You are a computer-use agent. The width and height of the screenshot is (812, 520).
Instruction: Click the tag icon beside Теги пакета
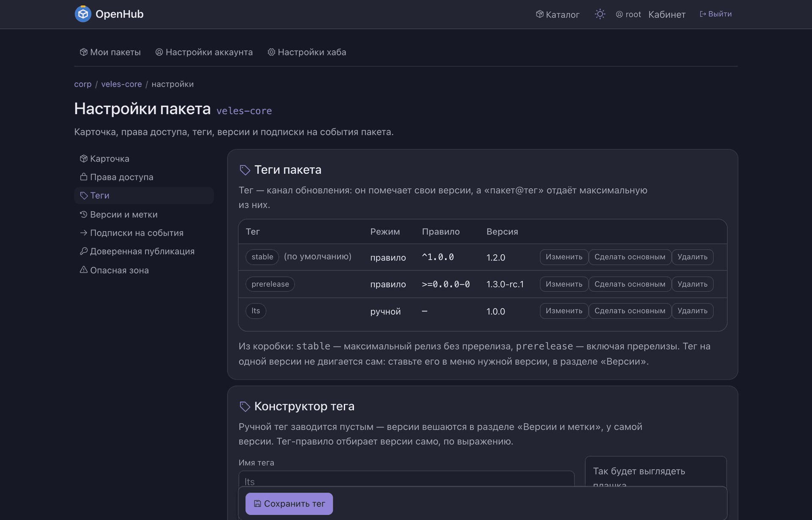(245, 170)
